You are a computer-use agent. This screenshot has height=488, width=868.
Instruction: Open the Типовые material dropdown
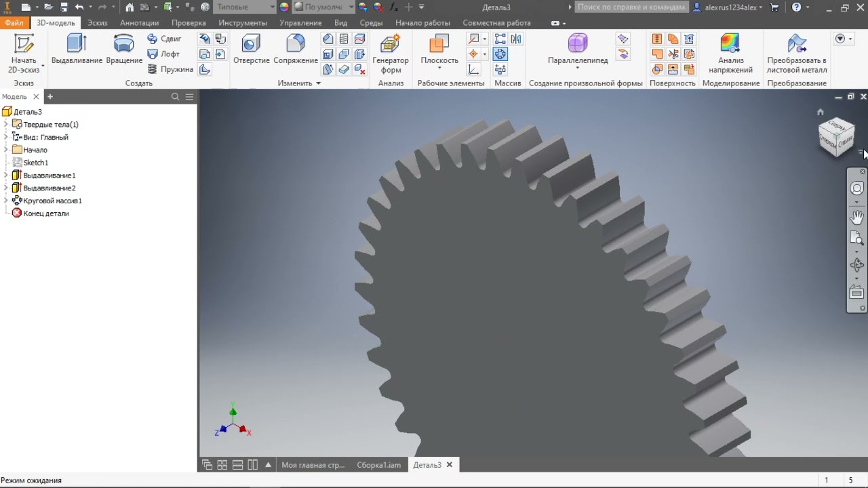[x=245, y=7]
